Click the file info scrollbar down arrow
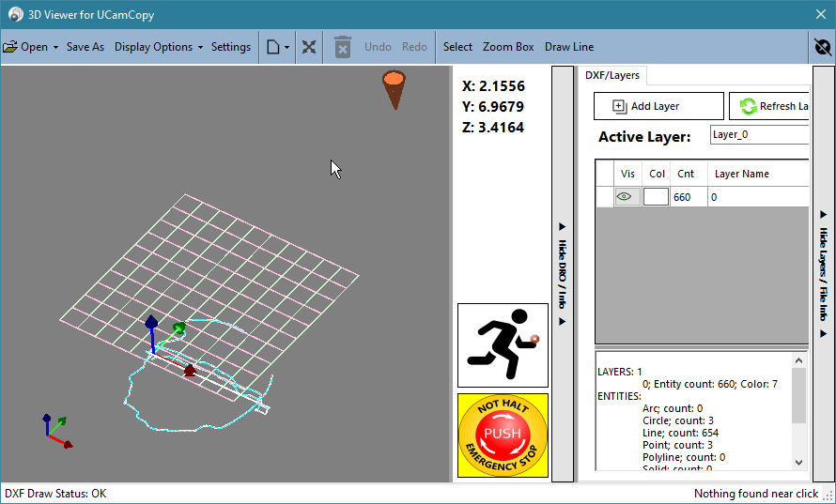 tap(798, 463)
